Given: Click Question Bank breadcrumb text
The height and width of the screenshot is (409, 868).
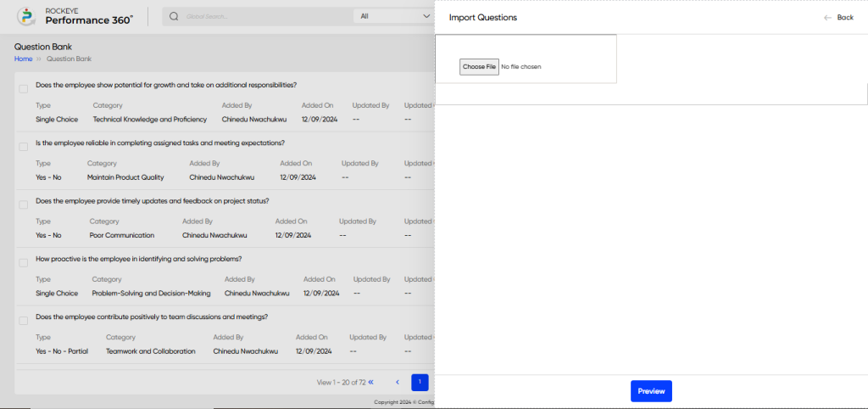Looking at the screenshot, I should click(70, 59).
